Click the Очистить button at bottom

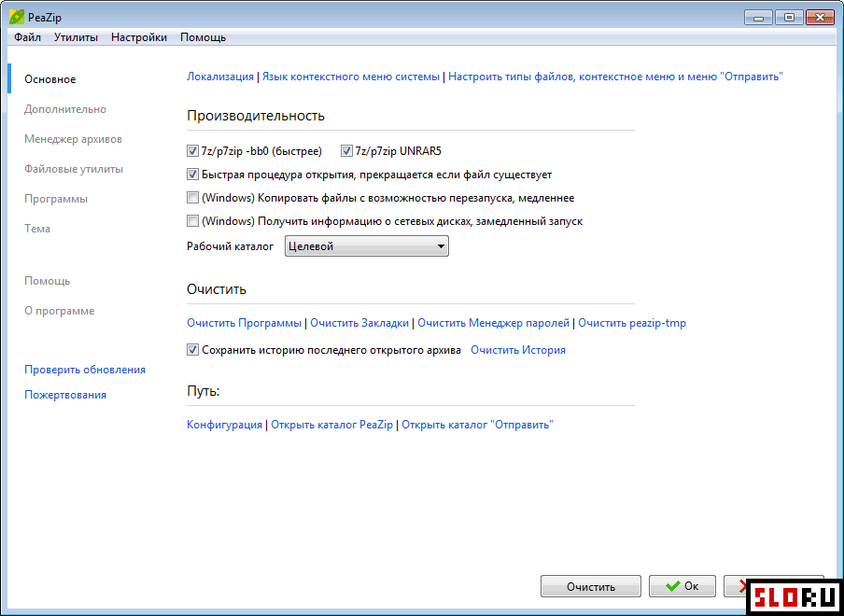(x=590, y=586)
